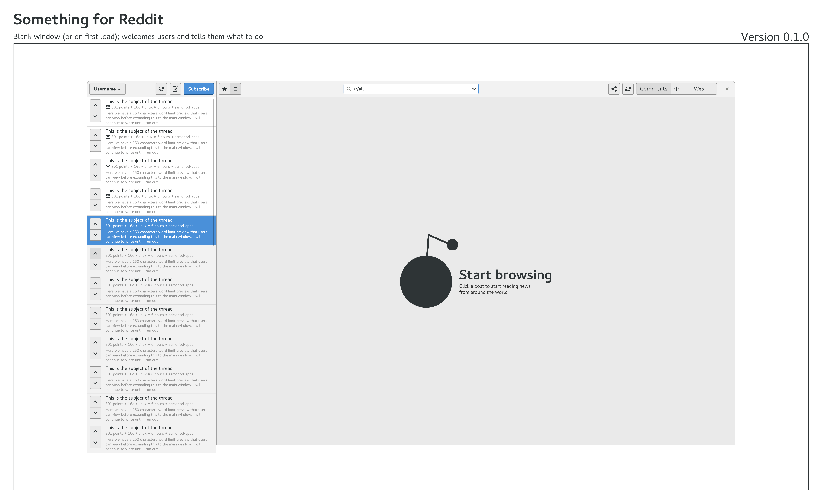Screen dimensions: 822x504
Task: Open the hamburger list menu icon
Action: pos(235,89)
